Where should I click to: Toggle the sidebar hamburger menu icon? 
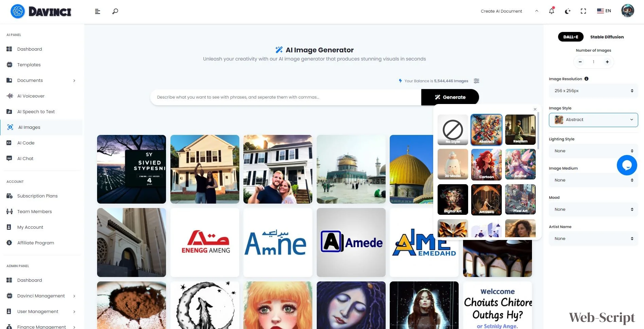97,12
